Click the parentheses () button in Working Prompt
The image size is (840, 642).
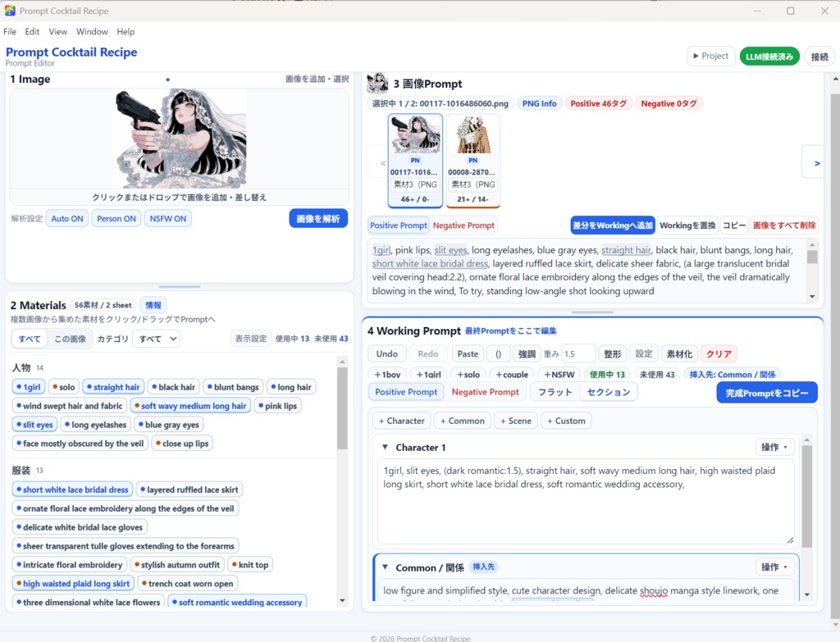coord(498,354)
